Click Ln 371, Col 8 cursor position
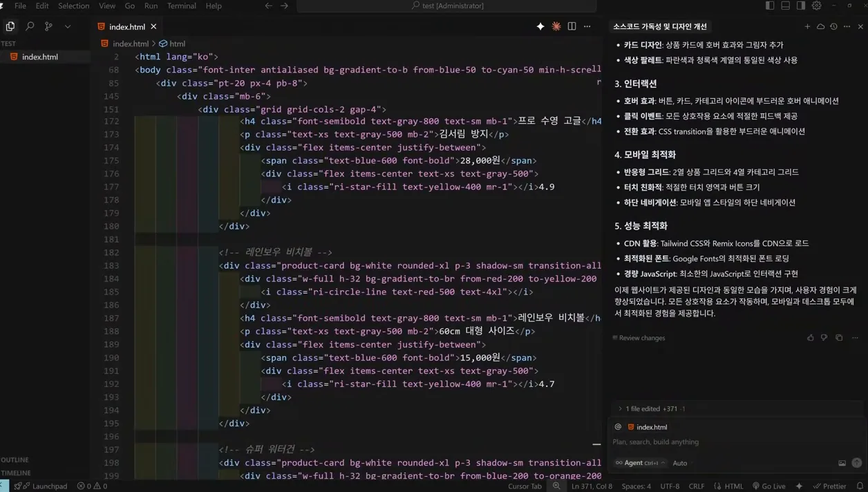 (x=592, y=486)
